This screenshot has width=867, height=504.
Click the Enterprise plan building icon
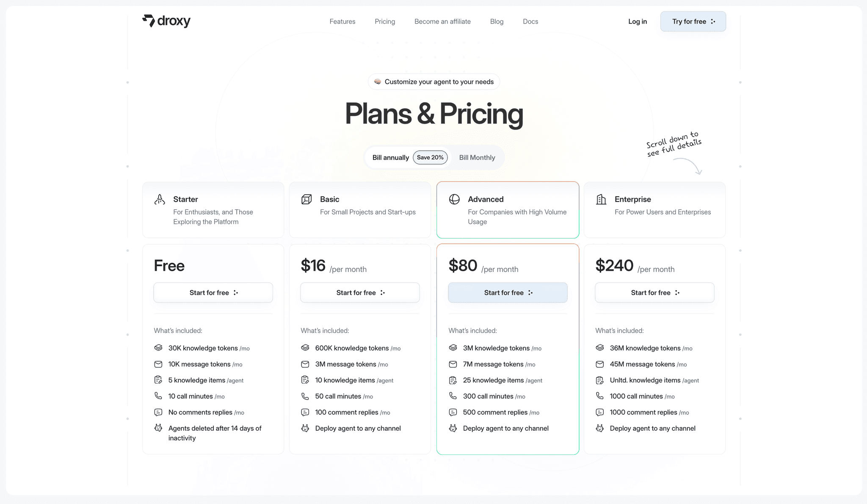pyautogui.click(x=601, y=199)
